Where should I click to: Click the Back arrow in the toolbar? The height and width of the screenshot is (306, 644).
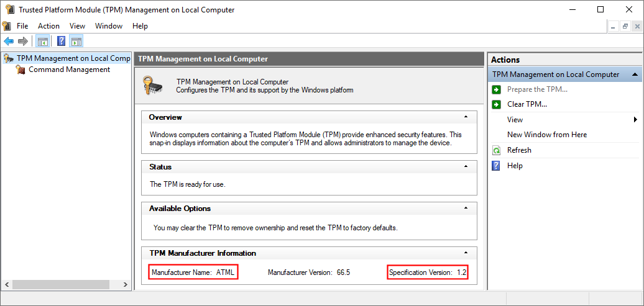click(x=9, y=42)
